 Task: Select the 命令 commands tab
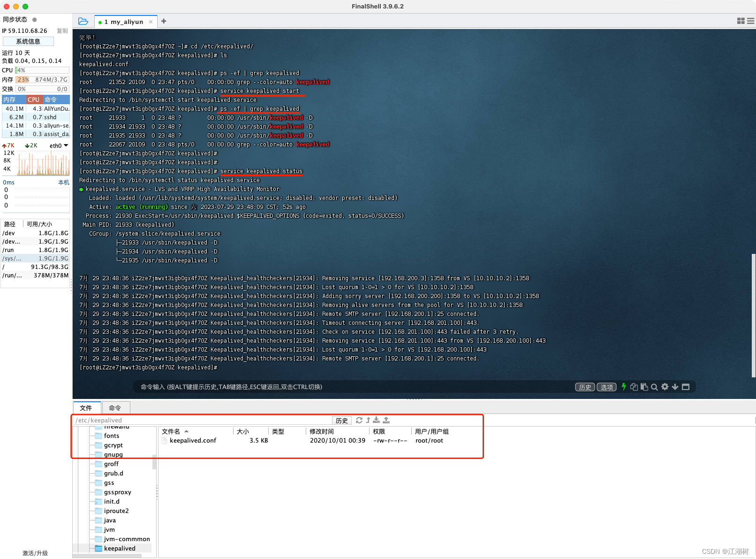tap(115, 407)
